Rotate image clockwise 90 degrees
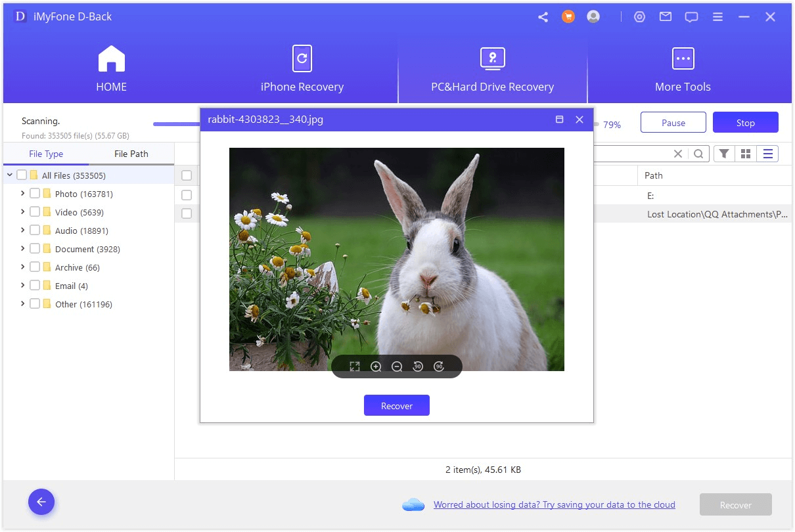 coord(439,367)
